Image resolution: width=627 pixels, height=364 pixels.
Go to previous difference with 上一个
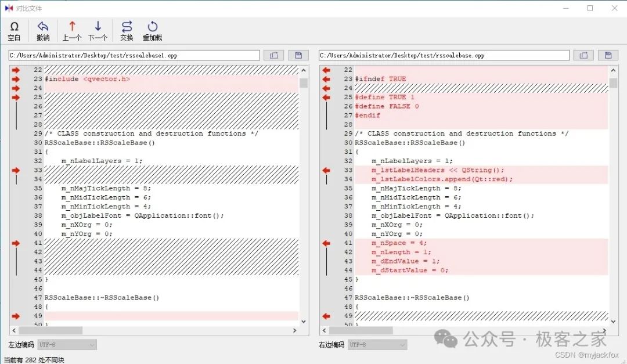[72, 31]
